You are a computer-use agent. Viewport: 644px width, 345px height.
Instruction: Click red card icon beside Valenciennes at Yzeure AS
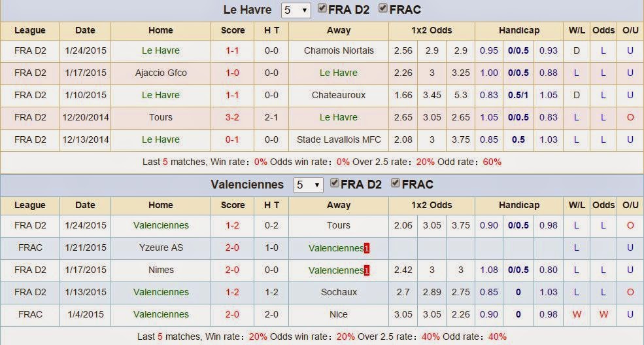click(x=366, y=248)
